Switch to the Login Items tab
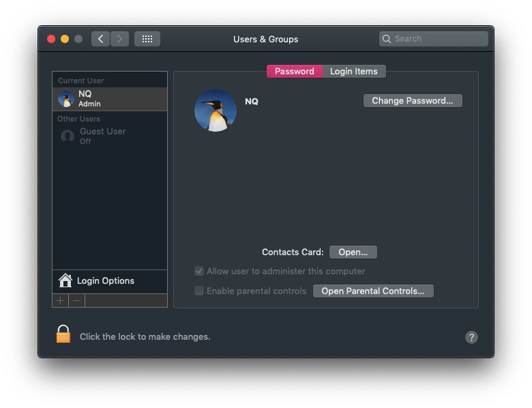The height and width of the screenshot is (408, 532). click(354, 71)
